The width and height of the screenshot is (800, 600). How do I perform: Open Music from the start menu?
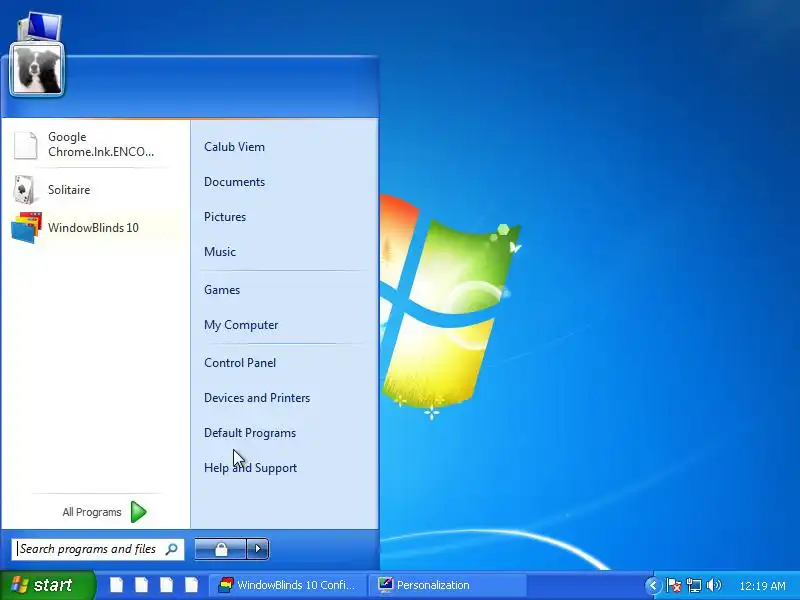pyautogui.click(x=220, y=252)
